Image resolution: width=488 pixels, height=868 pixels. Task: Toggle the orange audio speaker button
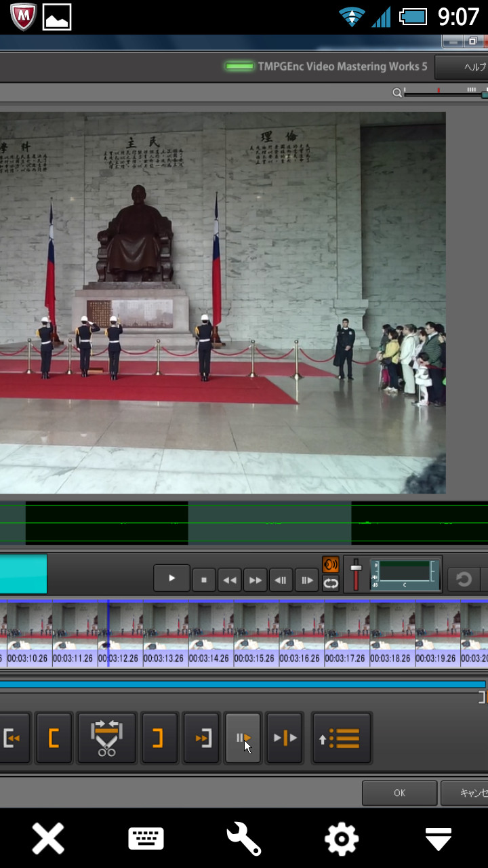click(x=331, y=565)
